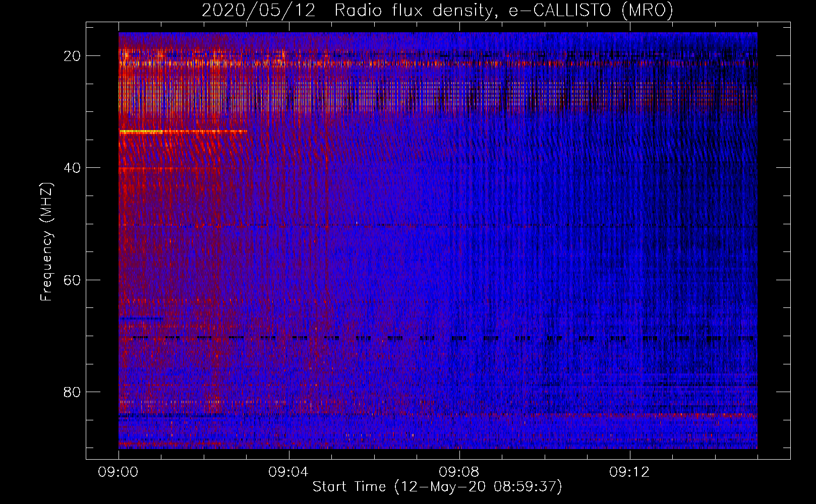Click the plot title 'Radio flux density, e-CALLISTO (MRO)'
Screen dimensions: 816x504
pyautogui.click(x=503, y=11)
